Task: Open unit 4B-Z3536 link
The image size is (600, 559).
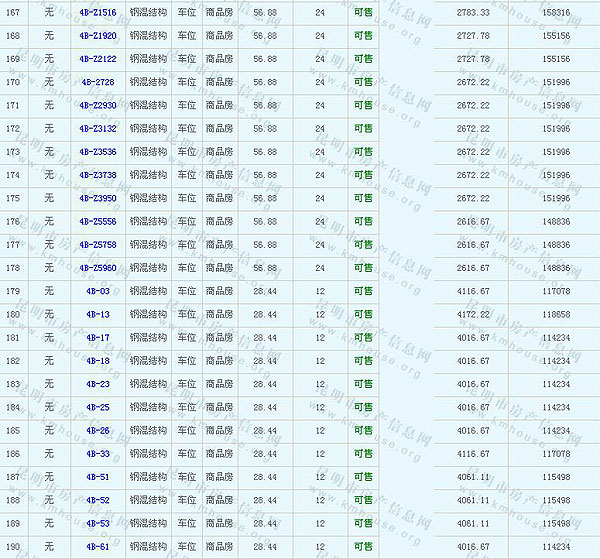Action: (x=98, y=152)
